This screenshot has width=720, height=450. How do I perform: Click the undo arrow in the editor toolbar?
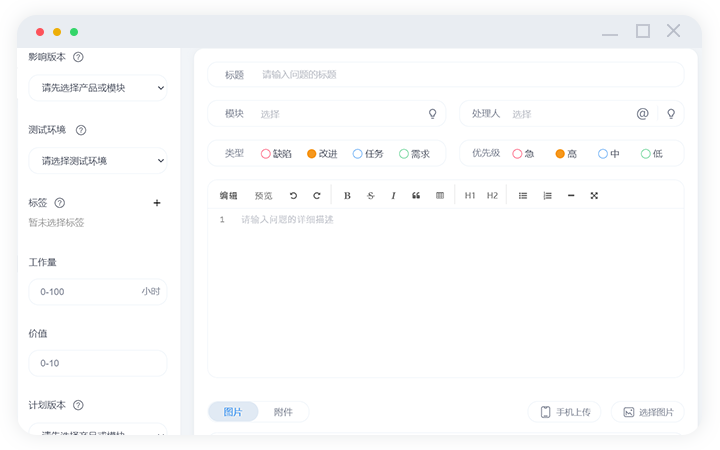293,195
